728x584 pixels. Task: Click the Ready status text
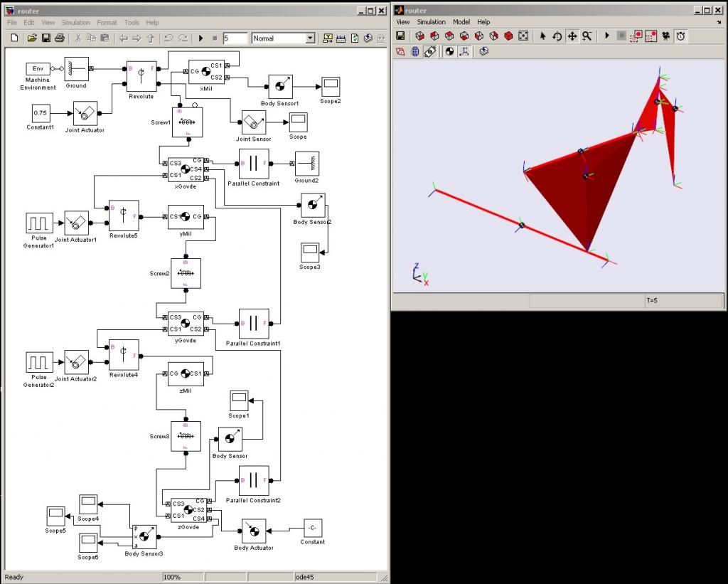[14, 577]
